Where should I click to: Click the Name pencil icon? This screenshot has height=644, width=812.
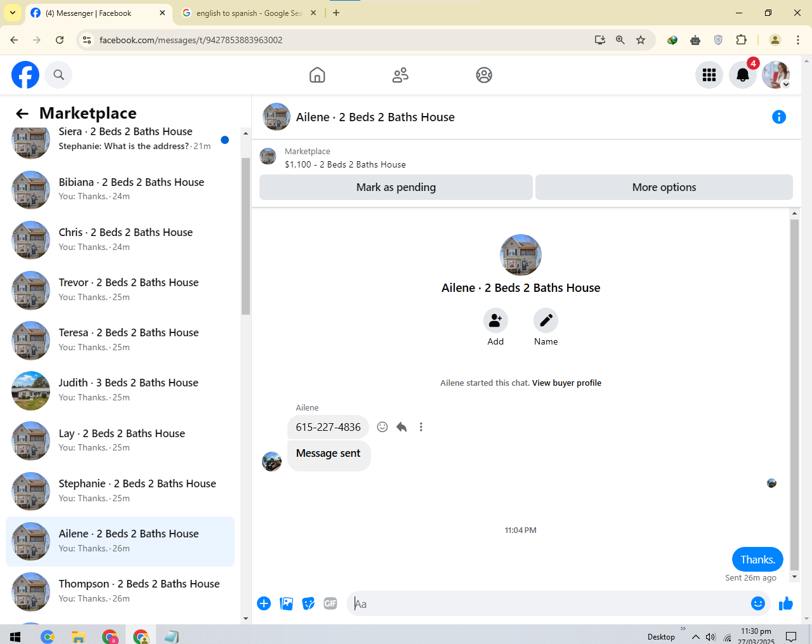[x=546, y=320]
